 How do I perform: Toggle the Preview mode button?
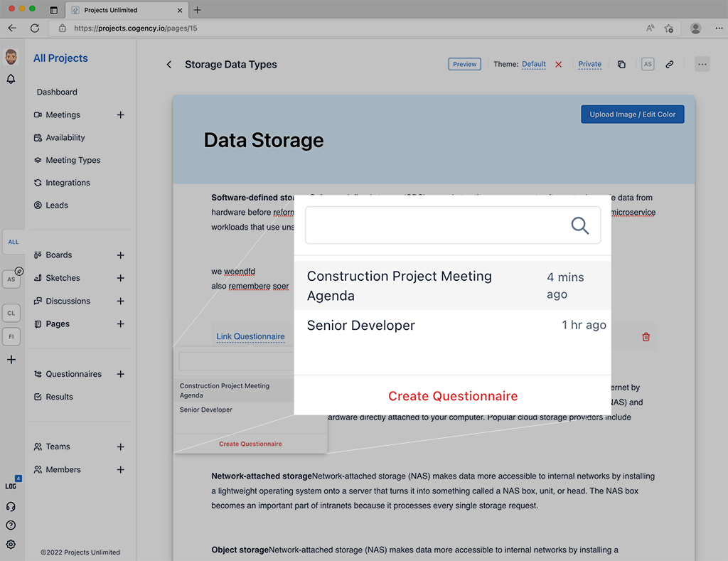pyautogui.click(x=464, y=64)
